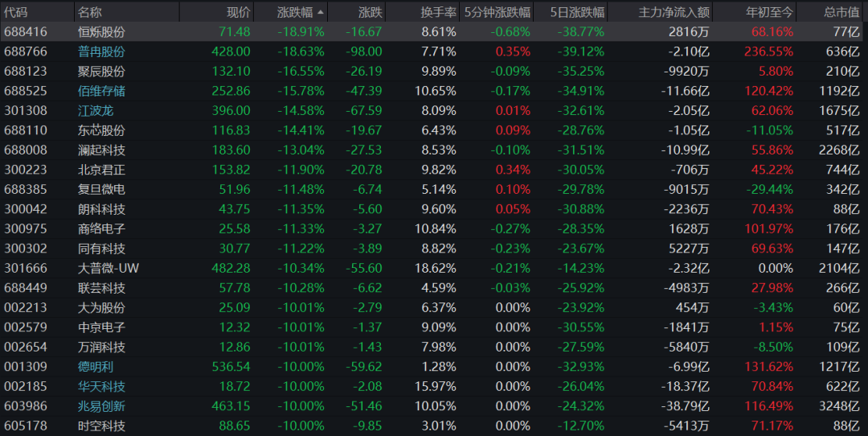Screen dimensions: 868x436
Task: Click the -39.12% five-day change cell
Action: click(x=581, y=51)
